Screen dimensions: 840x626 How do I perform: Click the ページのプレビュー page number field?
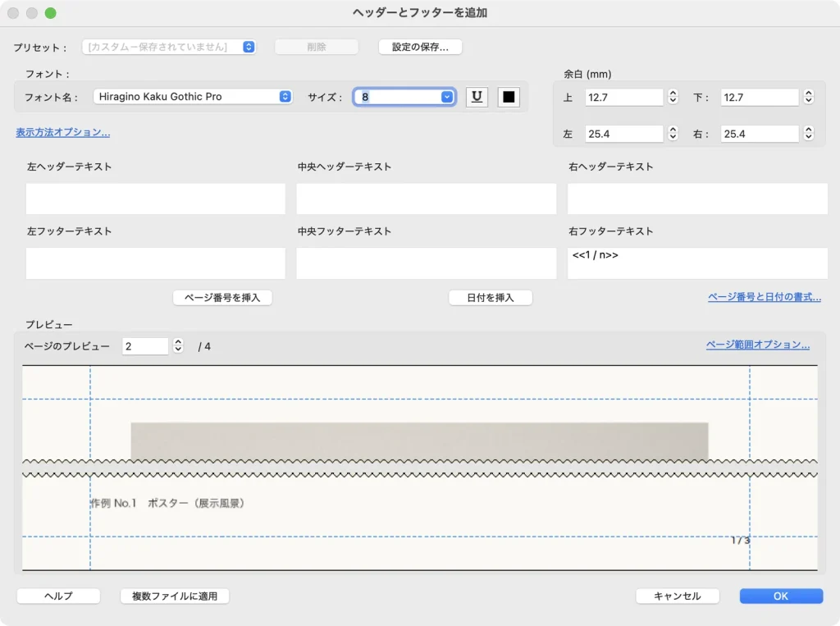pos(145,346)
